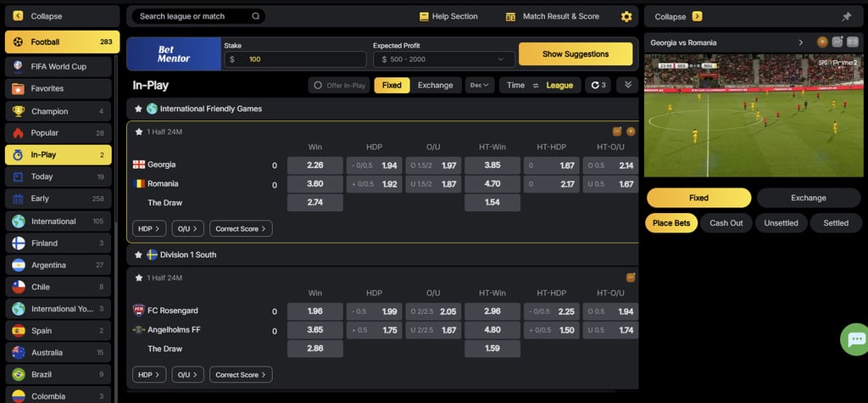Play live video on Georgia match card
This screenshot has width=868, height=403.
pos(631,132)
